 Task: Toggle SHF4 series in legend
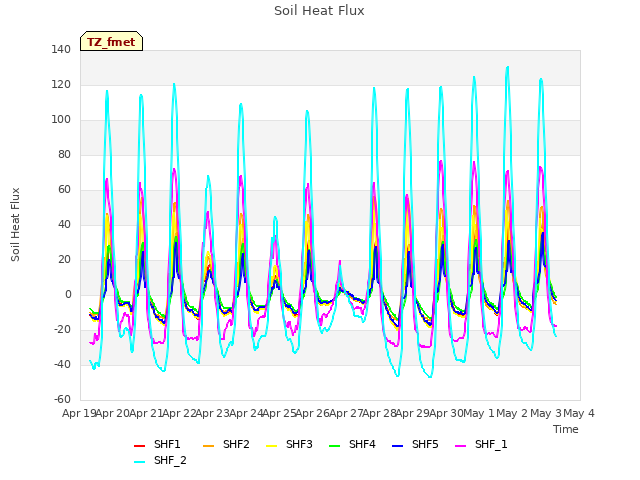[x=352, y=444]
